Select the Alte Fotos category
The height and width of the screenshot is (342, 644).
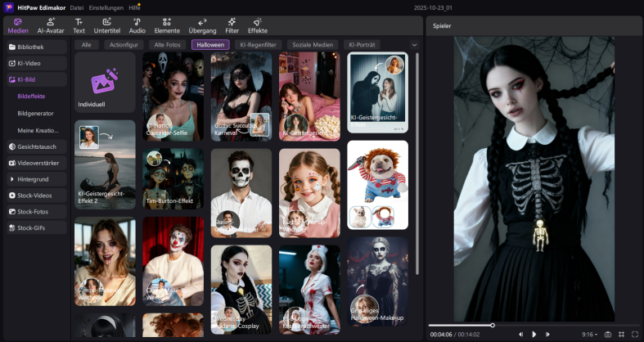tap(167, 45)
